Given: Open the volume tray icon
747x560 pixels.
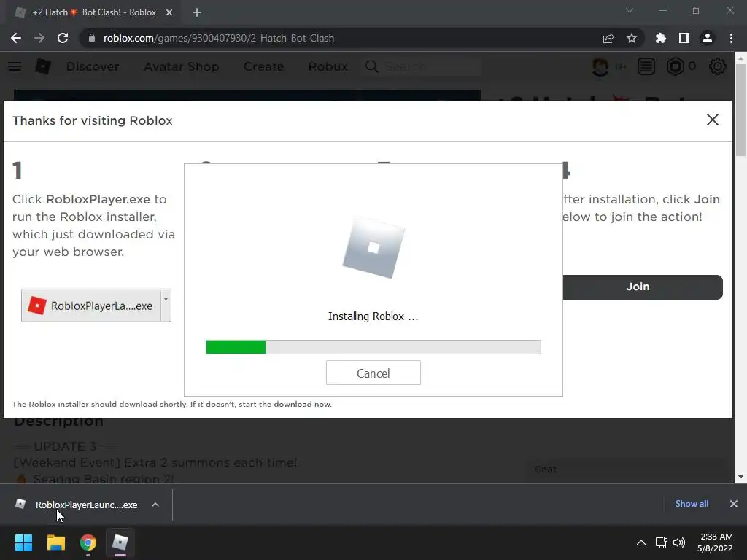Looking at the screenshot, I should pyautogui.click(x=679, y=542).
